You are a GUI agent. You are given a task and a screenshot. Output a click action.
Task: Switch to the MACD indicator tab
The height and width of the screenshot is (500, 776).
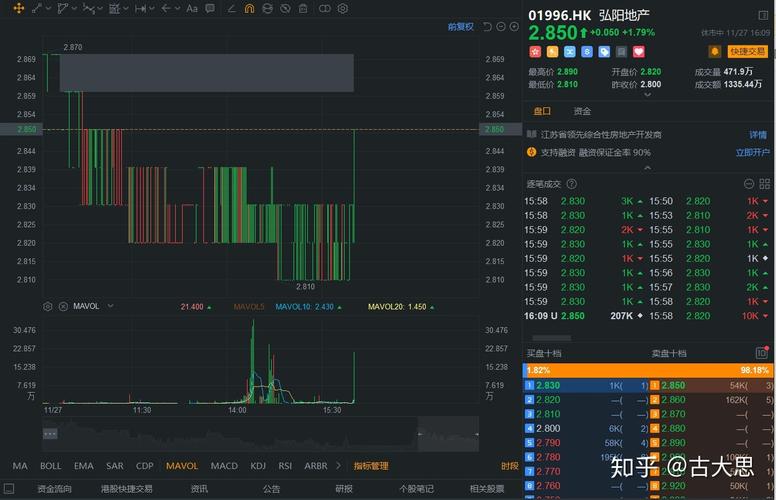224,466
